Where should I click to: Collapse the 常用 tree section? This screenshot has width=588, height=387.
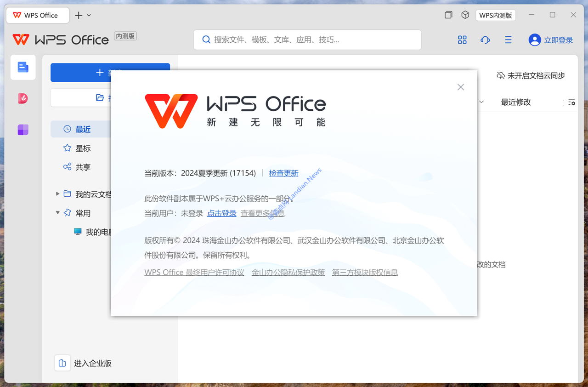(x=57, y=213)
